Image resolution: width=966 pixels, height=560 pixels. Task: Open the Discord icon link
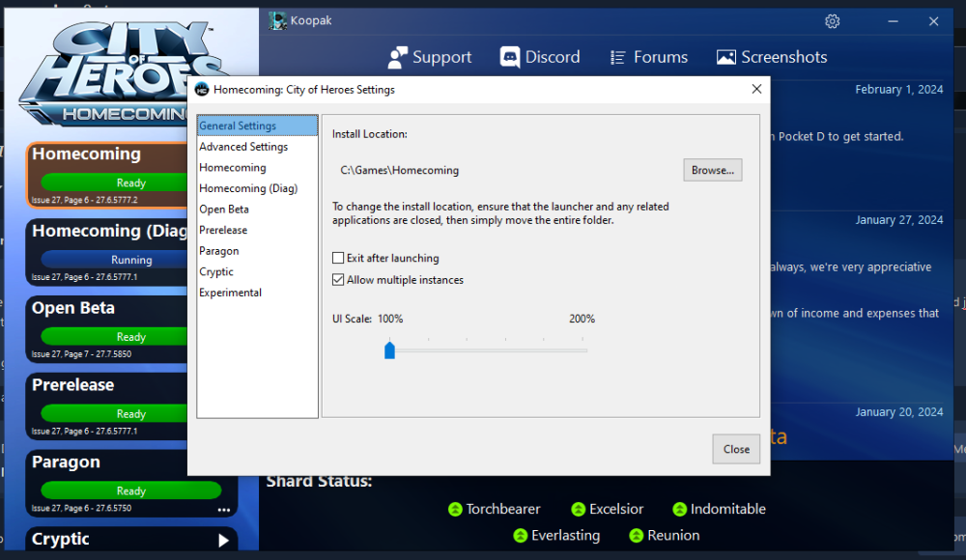point(510,58)
